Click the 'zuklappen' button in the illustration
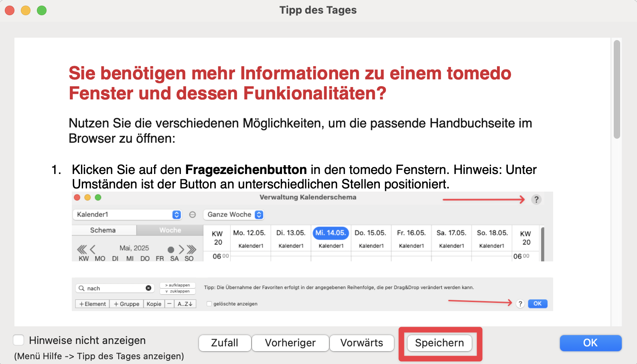637x364 pixels. click(177, 291)
